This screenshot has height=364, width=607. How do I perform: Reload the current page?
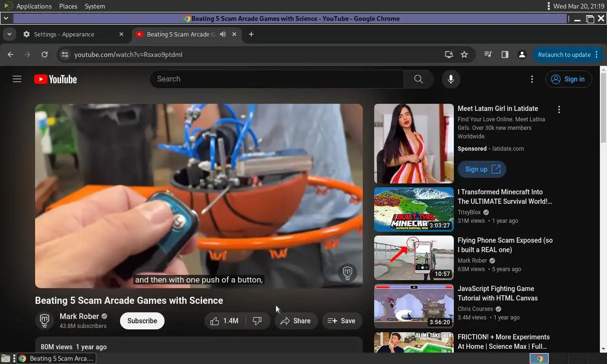point(45,55)
